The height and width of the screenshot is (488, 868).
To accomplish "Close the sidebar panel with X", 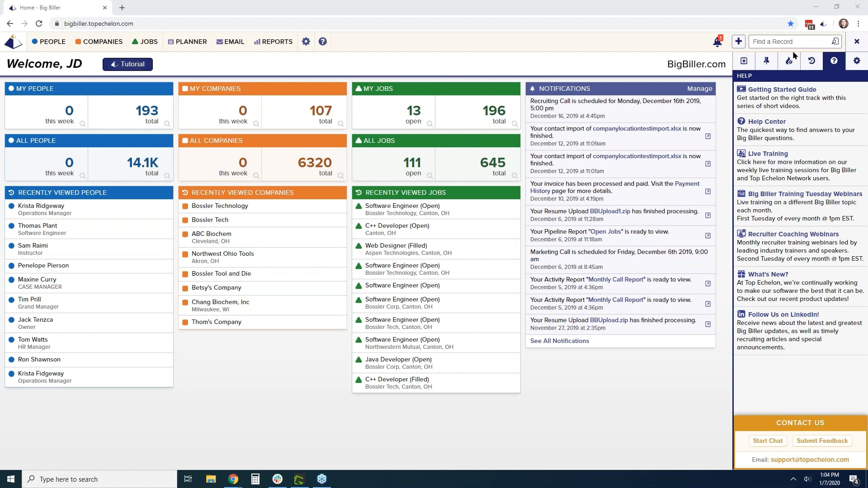I will pos(856,42).
